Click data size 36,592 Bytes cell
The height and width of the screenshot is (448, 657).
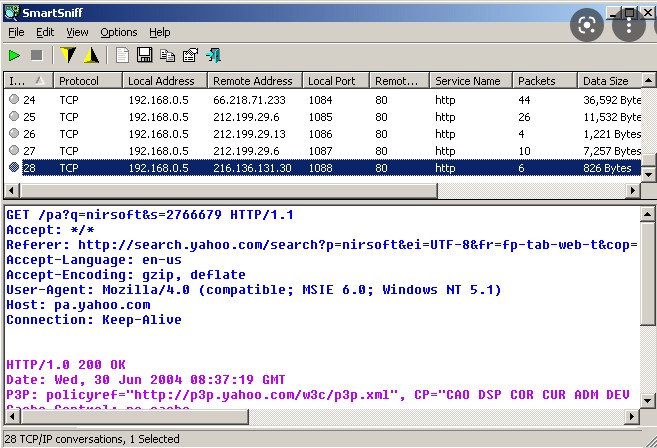(x=612, y=100)
